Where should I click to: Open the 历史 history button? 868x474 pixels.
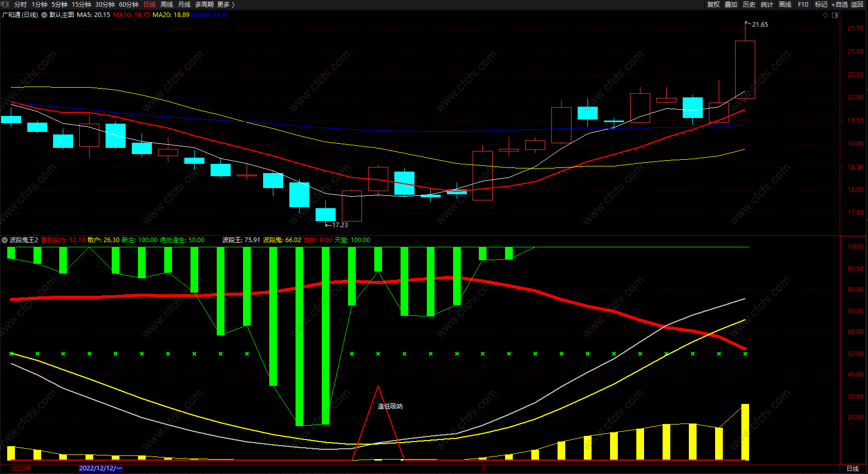tap(749, 4)
